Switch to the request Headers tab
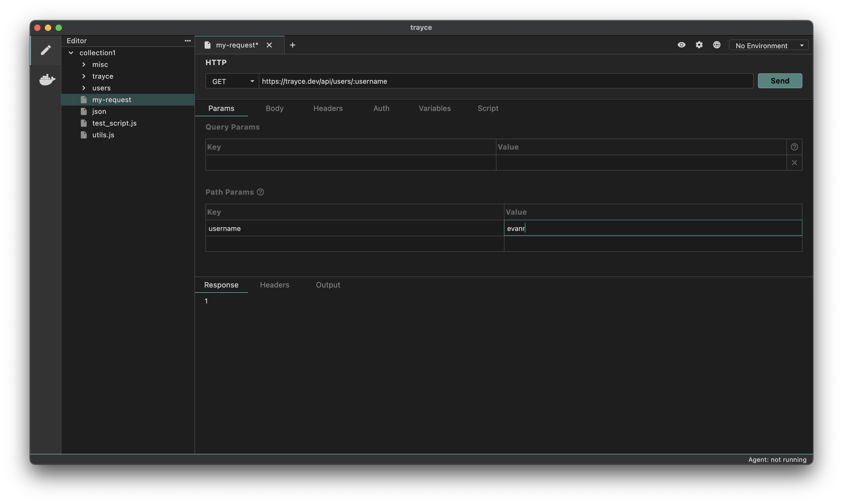The width and height of the screenshot is (843, 504). [x=328, y=108]
